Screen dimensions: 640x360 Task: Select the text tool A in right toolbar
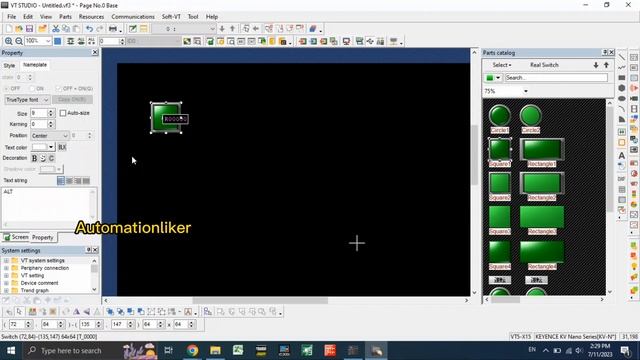tap(622, 156)
